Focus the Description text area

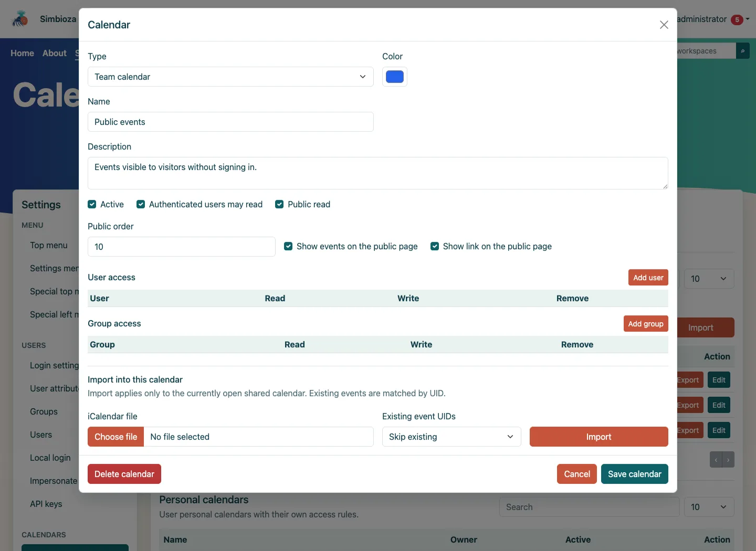[378, 173]
